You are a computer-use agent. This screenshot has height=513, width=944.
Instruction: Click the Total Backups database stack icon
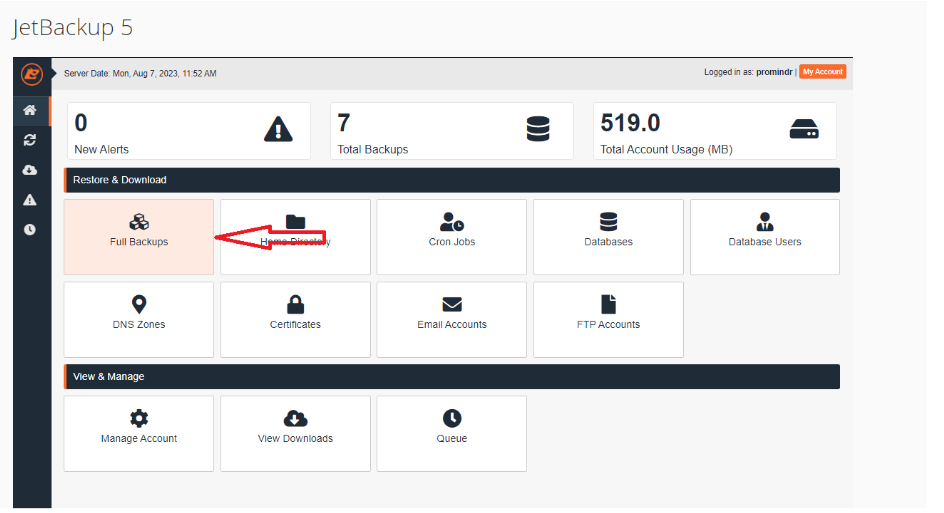(x=538, y=129)
